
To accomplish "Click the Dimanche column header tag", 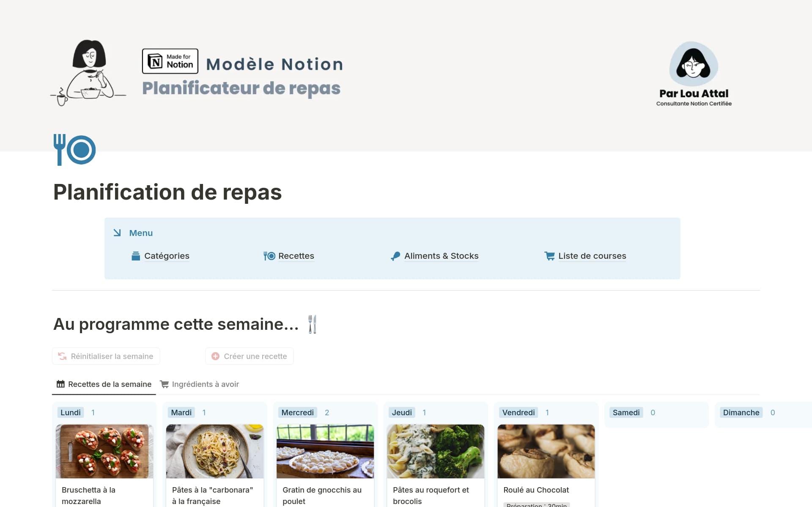I will click(x=741, y=412).
